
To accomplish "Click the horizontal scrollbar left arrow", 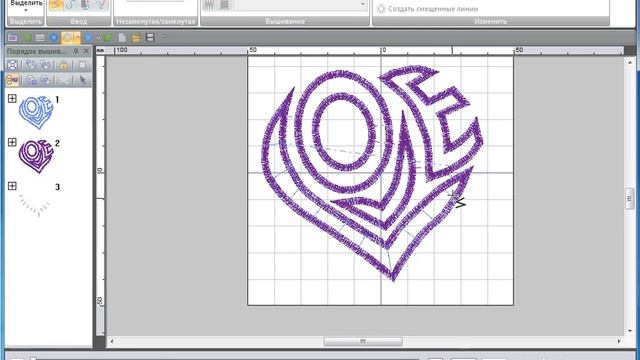I will pos(112,341).
